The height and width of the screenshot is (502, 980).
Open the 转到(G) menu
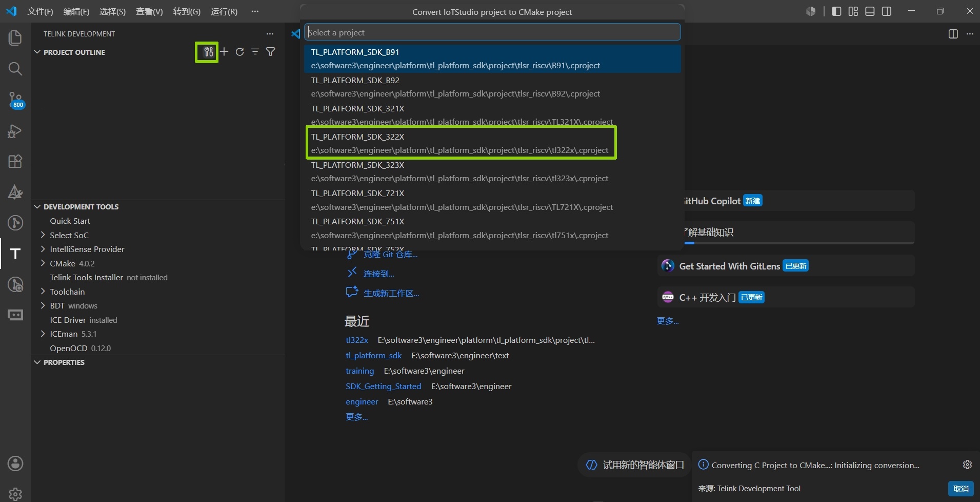point(187,11)
